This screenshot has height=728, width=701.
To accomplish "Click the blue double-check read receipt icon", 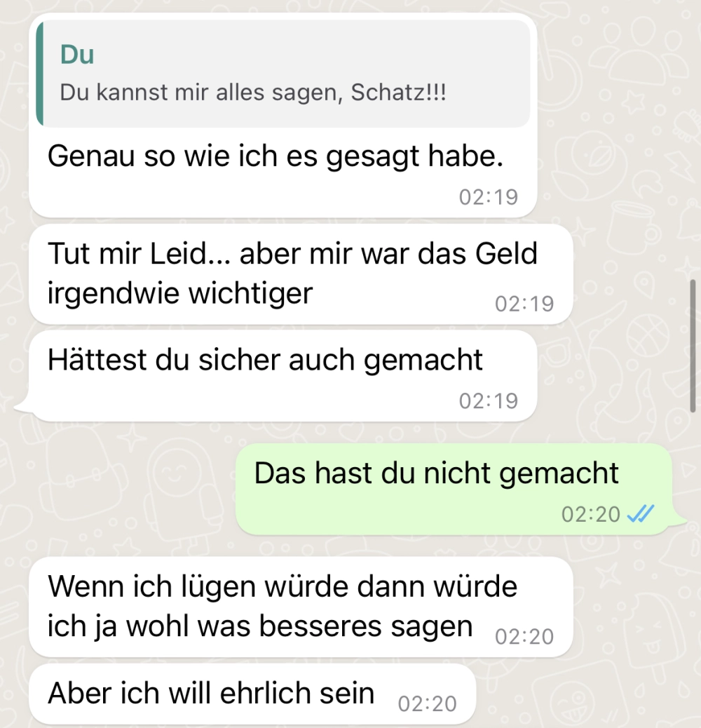I will [640, 514].
